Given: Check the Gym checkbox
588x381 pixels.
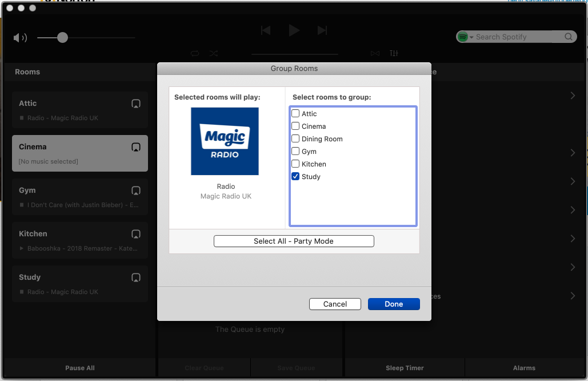Looking at the screenshot, I should 295,151.
